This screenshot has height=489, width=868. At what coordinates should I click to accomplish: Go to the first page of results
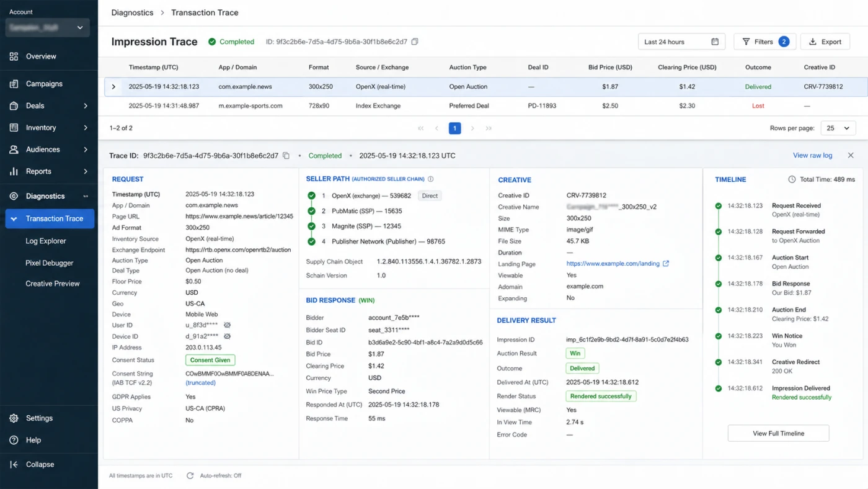pyautogui.click(x=421, y=128)
